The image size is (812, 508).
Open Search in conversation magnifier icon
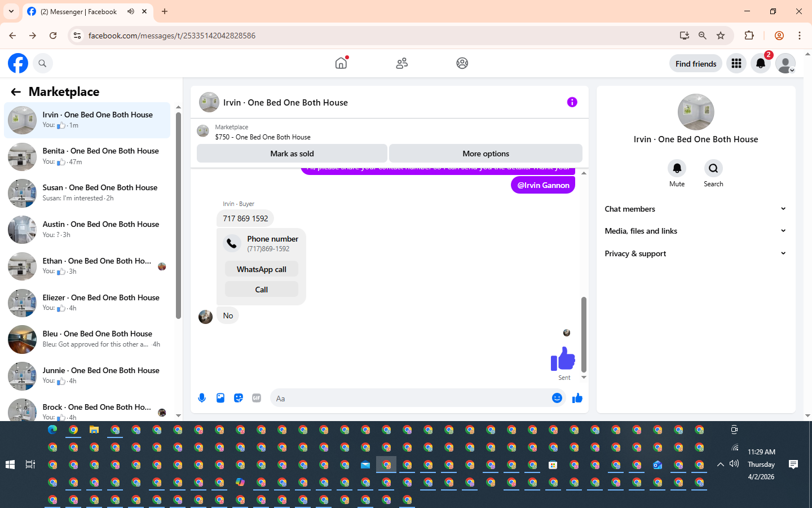tap(713, 168)
